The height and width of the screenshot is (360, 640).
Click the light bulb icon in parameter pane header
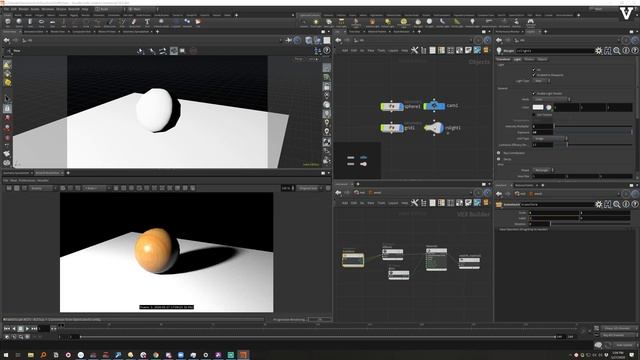coord(499,51)
